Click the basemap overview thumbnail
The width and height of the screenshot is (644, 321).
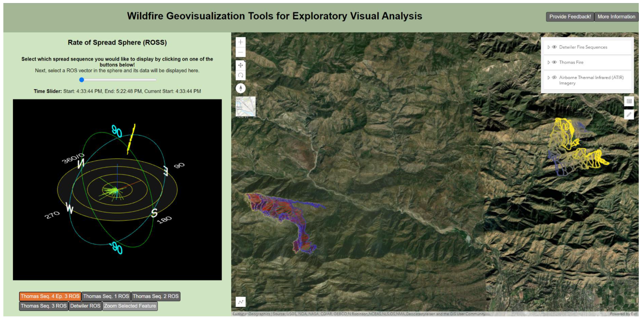coord(245,107)
